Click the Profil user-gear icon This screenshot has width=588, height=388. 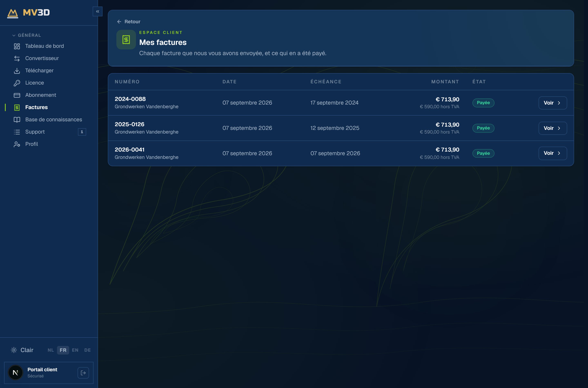point(17,144)
